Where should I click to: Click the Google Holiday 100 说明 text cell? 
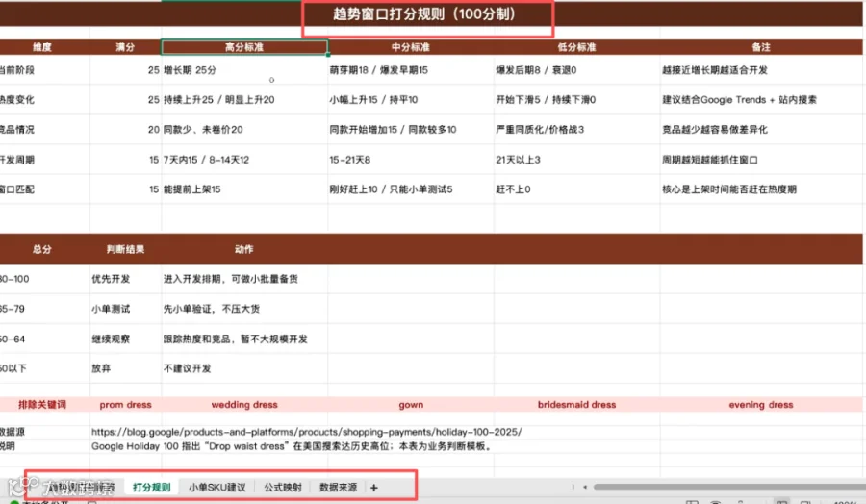tap(292, 446)
